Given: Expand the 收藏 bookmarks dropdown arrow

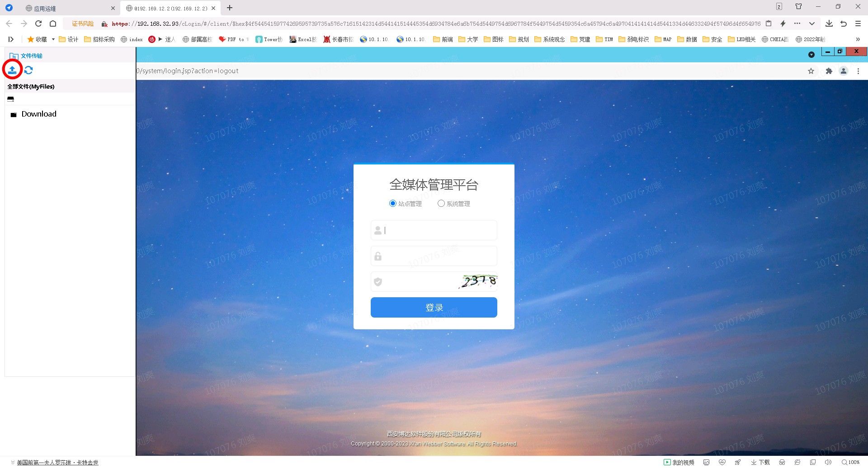Looking at the screenshot, I should click(x=53, y=39).
